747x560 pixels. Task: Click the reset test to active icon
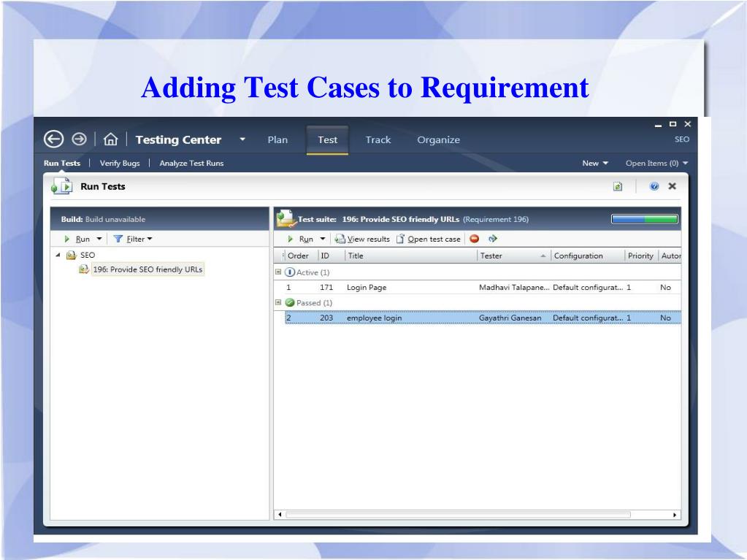point(493,239)
